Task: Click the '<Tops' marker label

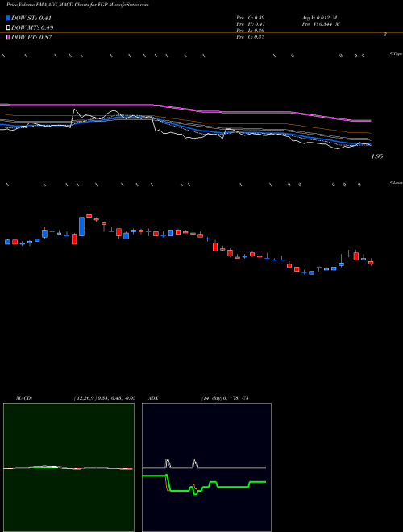Action: [x=397, y=54]
